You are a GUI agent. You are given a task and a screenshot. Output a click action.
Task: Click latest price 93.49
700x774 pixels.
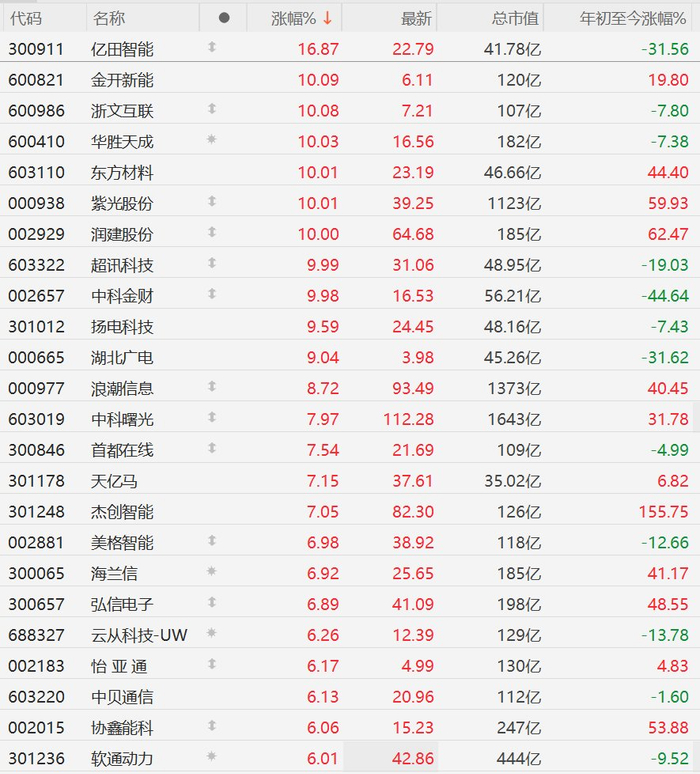click(413, 388)
